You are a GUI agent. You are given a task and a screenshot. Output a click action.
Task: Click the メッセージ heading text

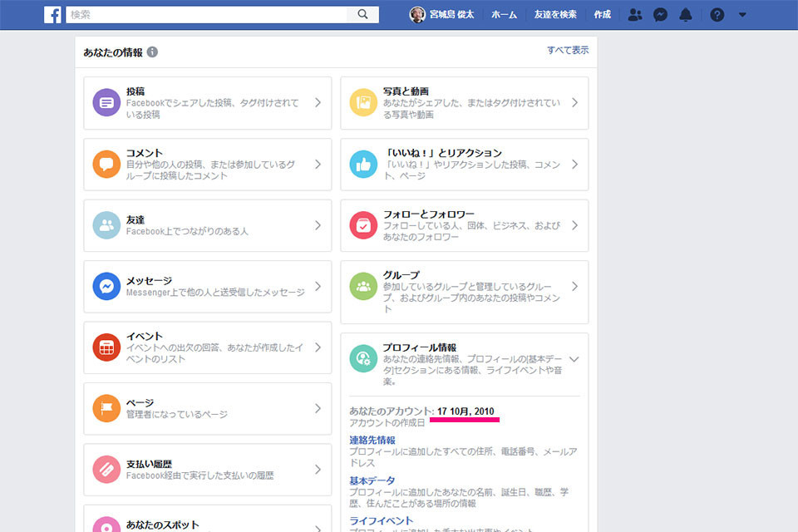point(149,280)
